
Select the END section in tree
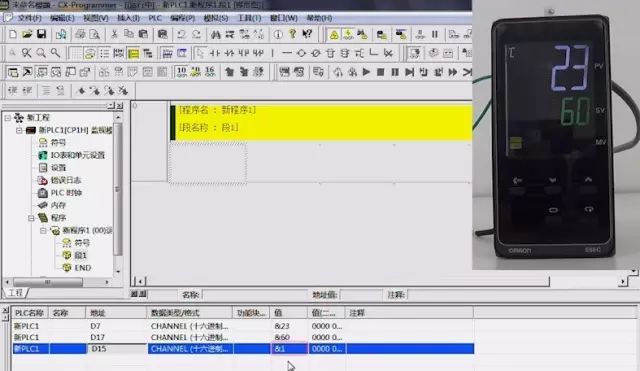point(82,268)
